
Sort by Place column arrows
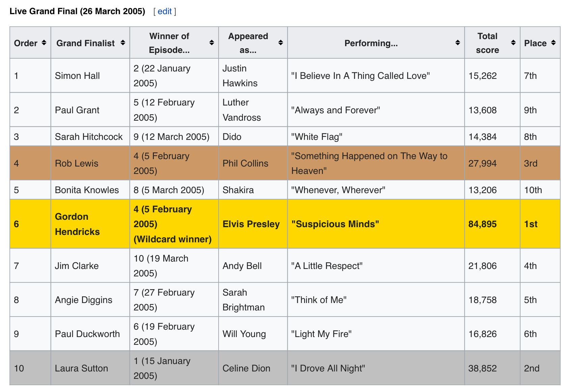[x=553, y=43]
